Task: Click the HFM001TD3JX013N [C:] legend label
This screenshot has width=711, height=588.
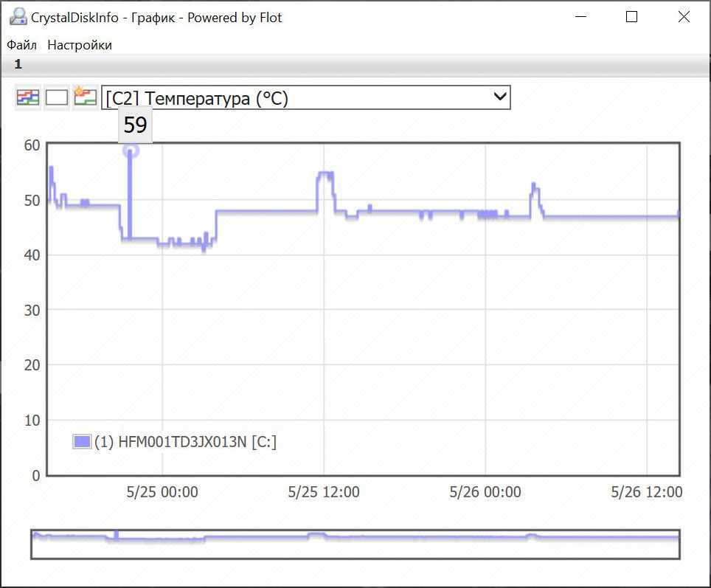Action: pos(185,442)
